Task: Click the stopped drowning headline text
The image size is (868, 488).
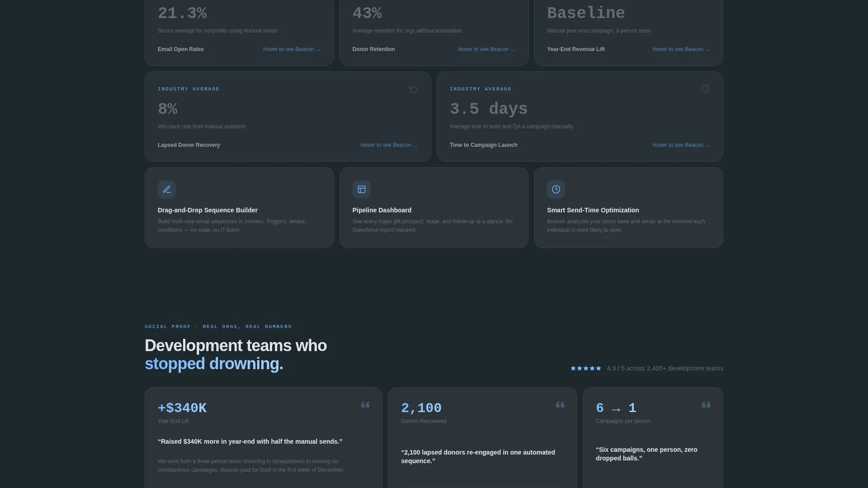Action: (214, 364)
